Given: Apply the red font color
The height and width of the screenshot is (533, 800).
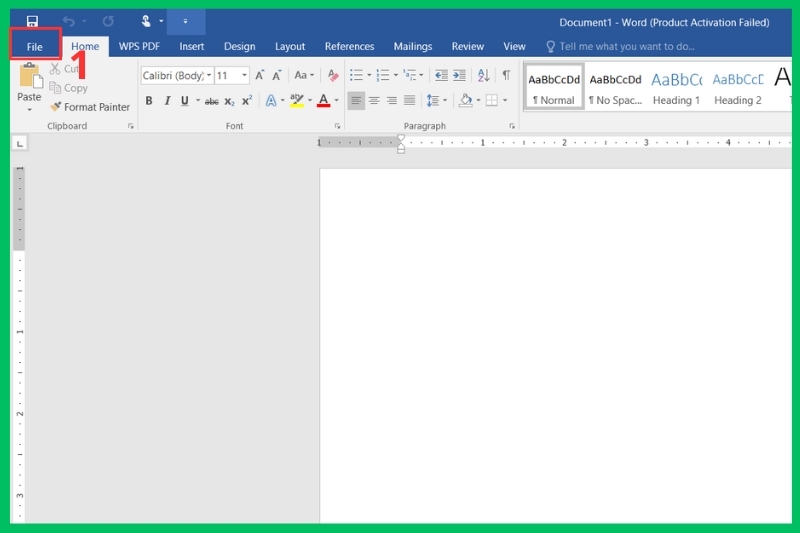Looking at the screenshot, I should (x=323, y=101).
